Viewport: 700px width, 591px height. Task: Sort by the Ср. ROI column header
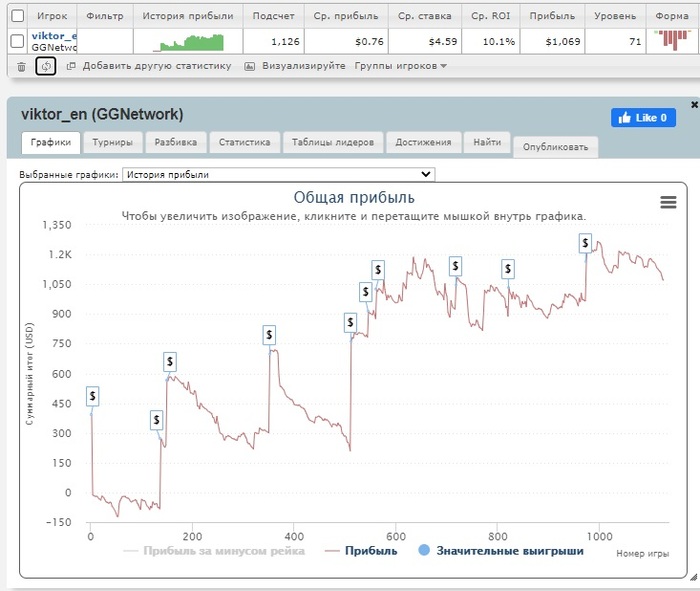(x=491, y=16)
